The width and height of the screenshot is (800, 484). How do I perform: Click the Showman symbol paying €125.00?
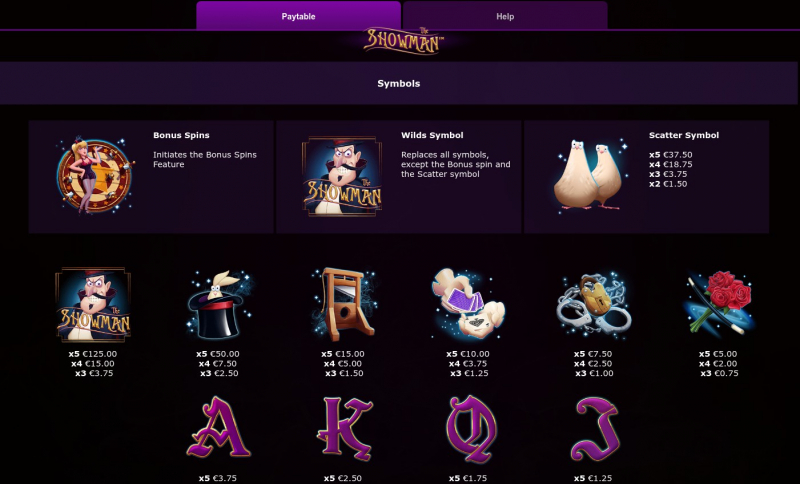coord(93,304)
